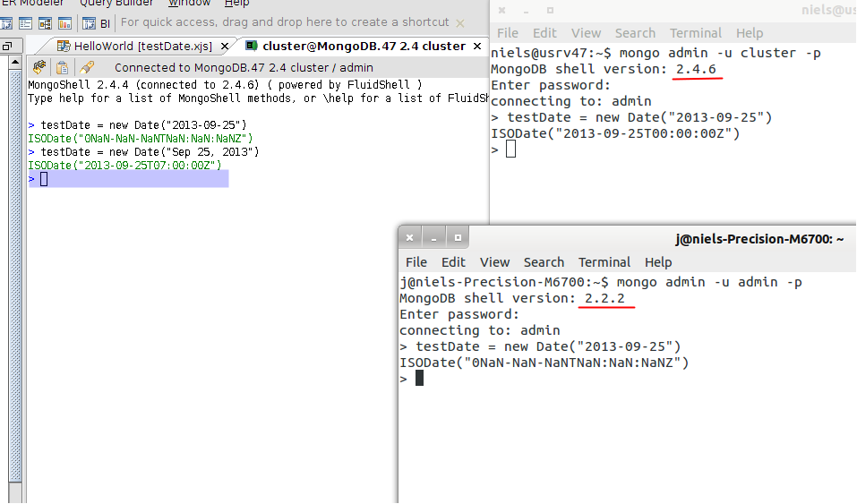Open the Window menu in the database tool
Image resolution: width=857 pixels, height=504 pixels.
189,3
